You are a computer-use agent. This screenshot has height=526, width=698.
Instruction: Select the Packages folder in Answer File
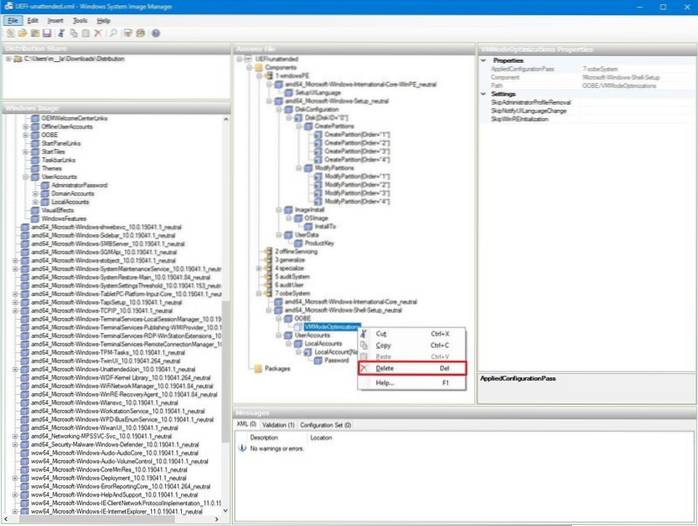point(277,368)
